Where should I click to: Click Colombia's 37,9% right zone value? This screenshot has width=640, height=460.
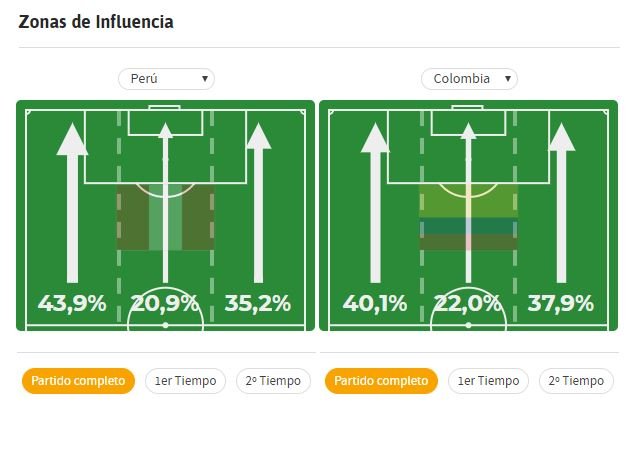(x=561, y=304)
